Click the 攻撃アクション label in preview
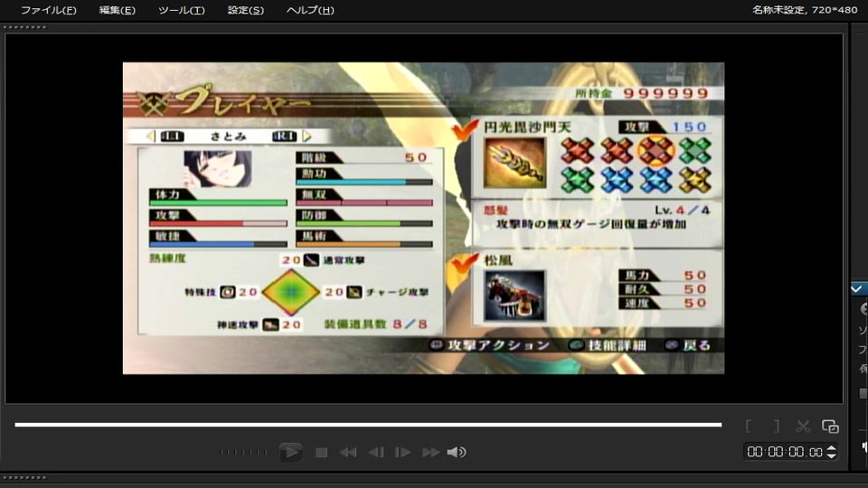Screen dimensions: 868x488 pos(498,345)
